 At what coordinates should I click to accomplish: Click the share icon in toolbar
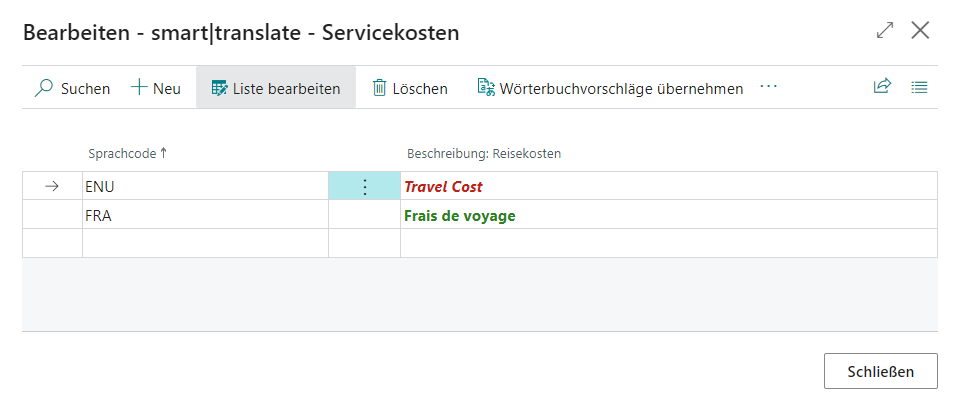[x=882, y=87]
